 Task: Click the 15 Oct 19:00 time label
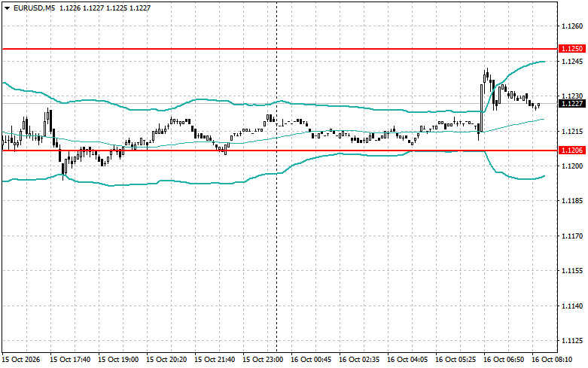[118, 360]
